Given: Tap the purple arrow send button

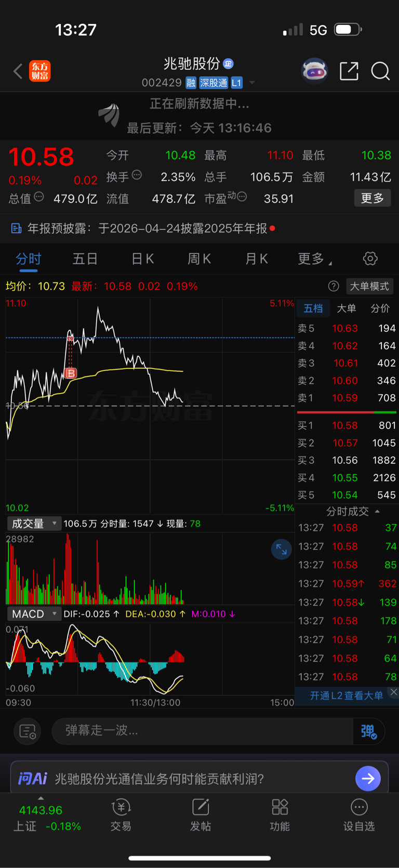Looking at the screenshot, I should click(368, 779).
